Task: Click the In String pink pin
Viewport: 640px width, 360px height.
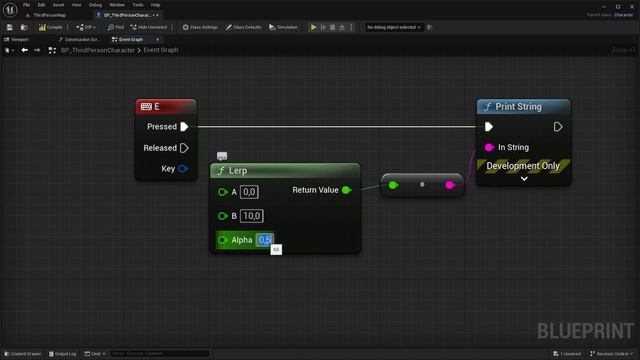Action: pos(489,147)
